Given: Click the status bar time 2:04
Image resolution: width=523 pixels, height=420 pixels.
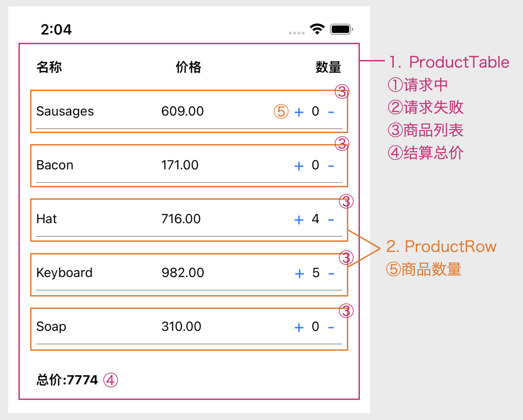Looking at the screenshot, I should (x=56, y=29).
